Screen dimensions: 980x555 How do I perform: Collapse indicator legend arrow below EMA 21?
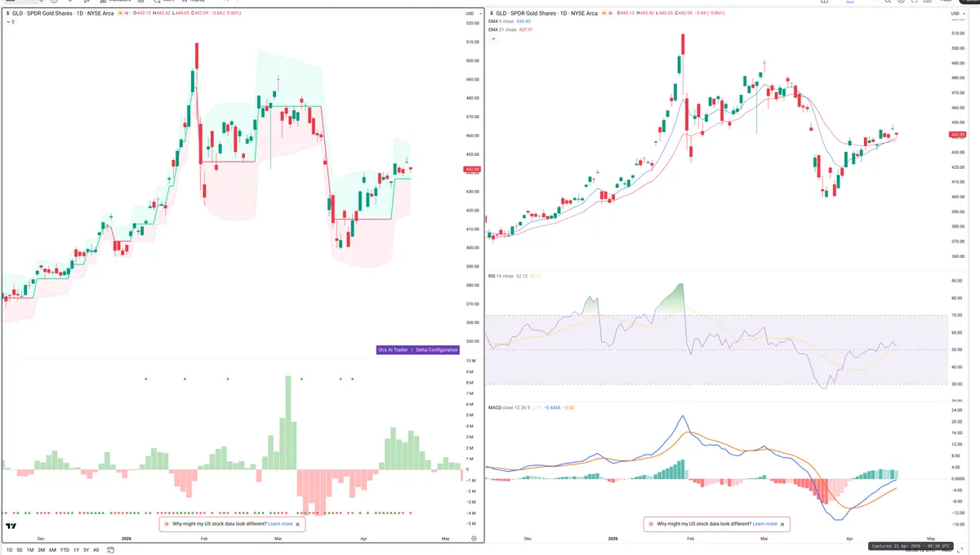click(492, 37)
